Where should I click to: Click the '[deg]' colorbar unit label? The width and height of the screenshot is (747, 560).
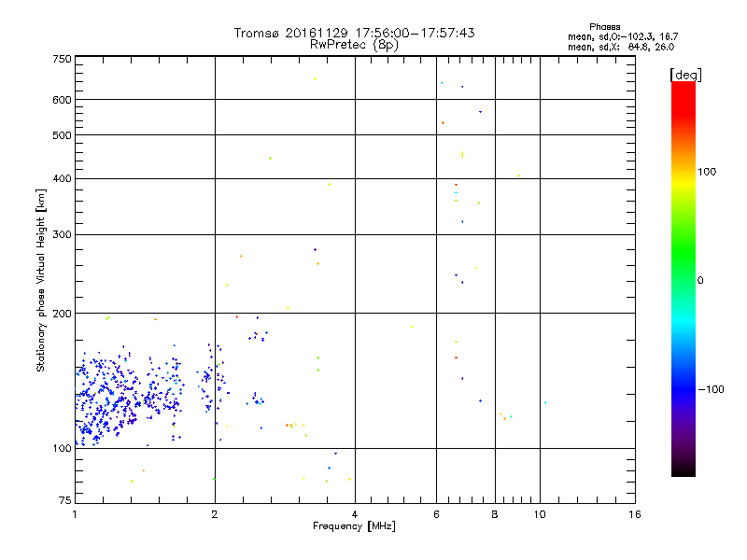pos(685,75)
